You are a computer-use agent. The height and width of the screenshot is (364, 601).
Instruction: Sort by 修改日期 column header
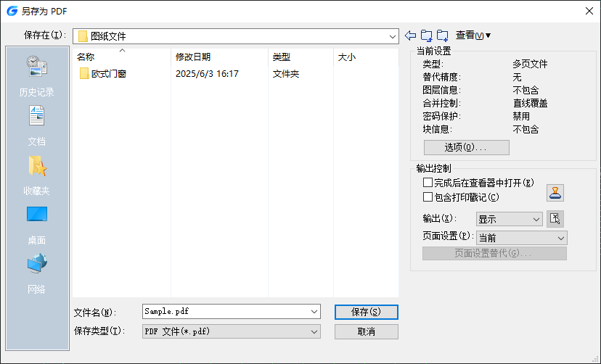(220, 57)
